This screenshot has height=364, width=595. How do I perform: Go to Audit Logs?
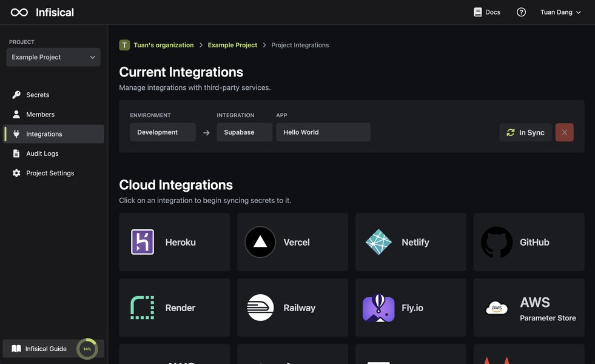53,153
